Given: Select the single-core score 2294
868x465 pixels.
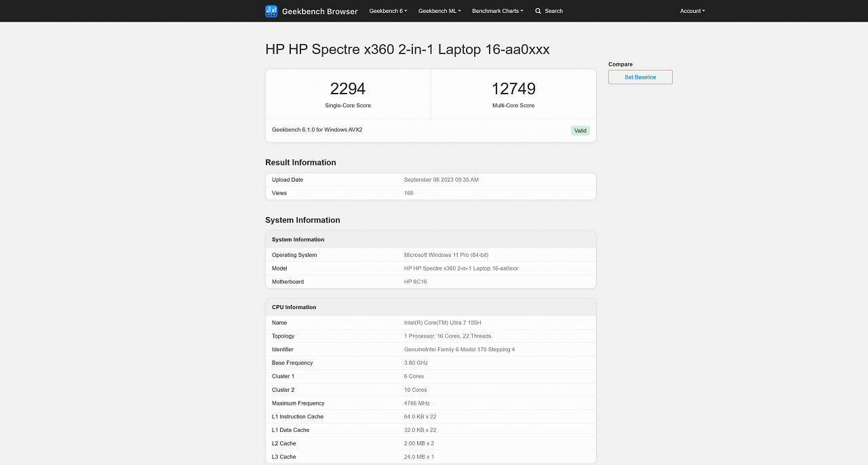Looking at the screenshot, I should click(x=348, y=89).
